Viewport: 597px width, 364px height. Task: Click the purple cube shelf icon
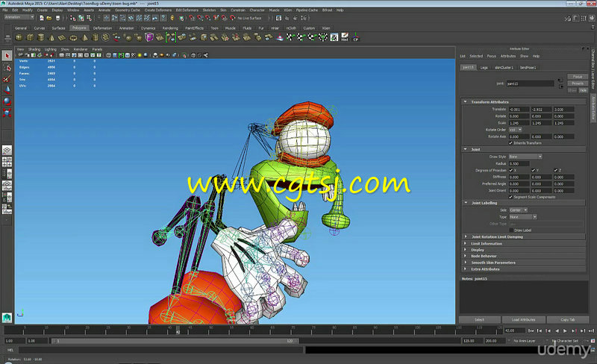pyautogui.click(x=149, y=37)
